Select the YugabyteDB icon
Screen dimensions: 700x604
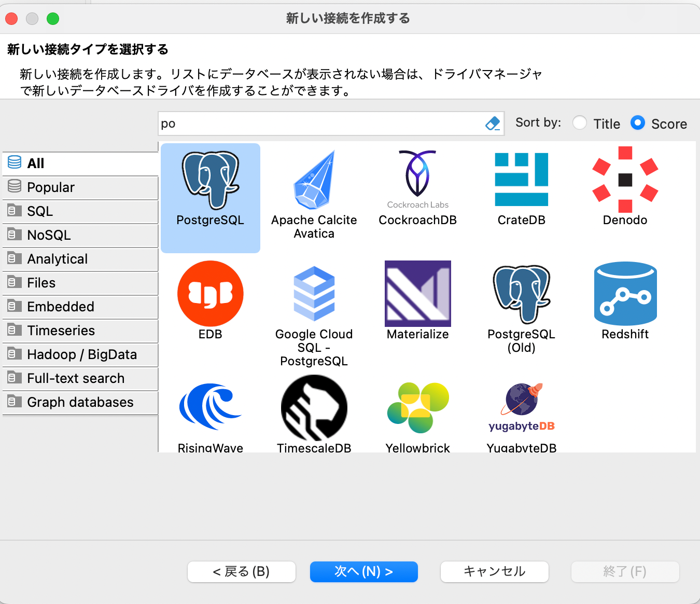522,408
